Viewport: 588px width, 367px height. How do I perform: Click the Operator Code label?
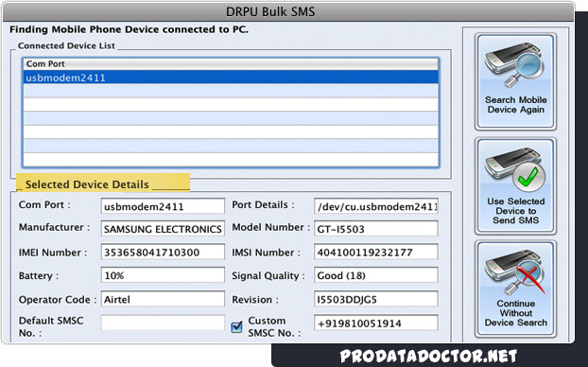58,300
